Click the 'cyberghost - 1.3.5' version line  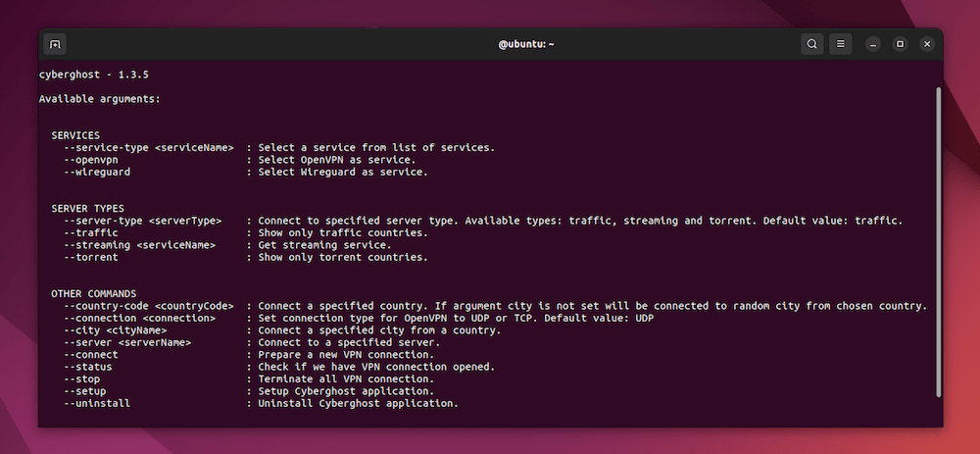pyautogui.click(x=94, y=76)
